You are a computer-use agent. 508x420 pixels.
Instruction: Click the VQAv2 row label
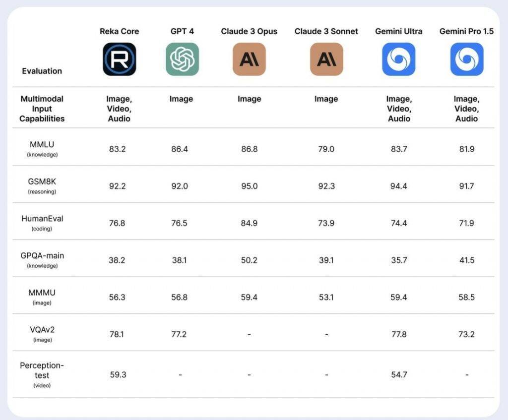tap(42, 334)
